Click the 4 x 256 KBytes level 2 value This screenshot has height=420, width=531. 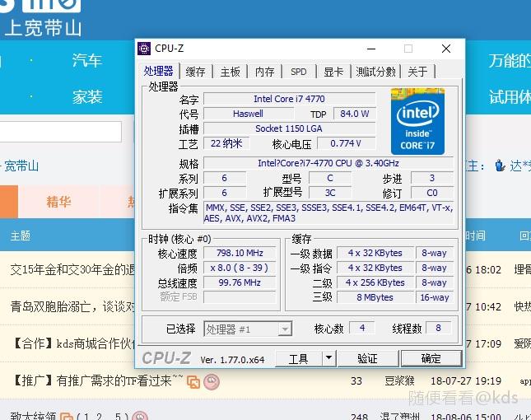point(375,282)
